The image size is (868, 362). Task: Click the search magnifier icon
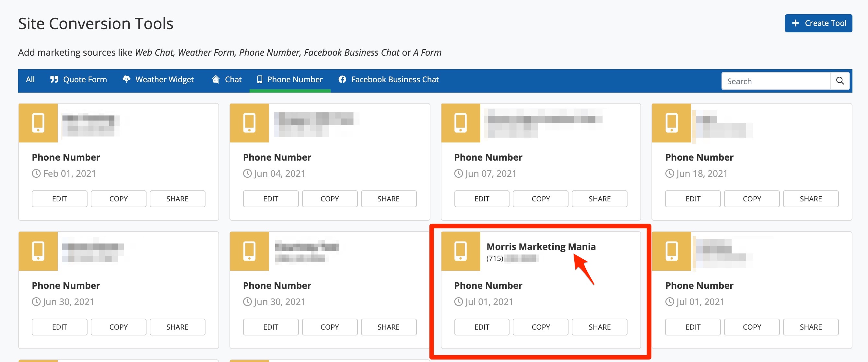point(840,81)
